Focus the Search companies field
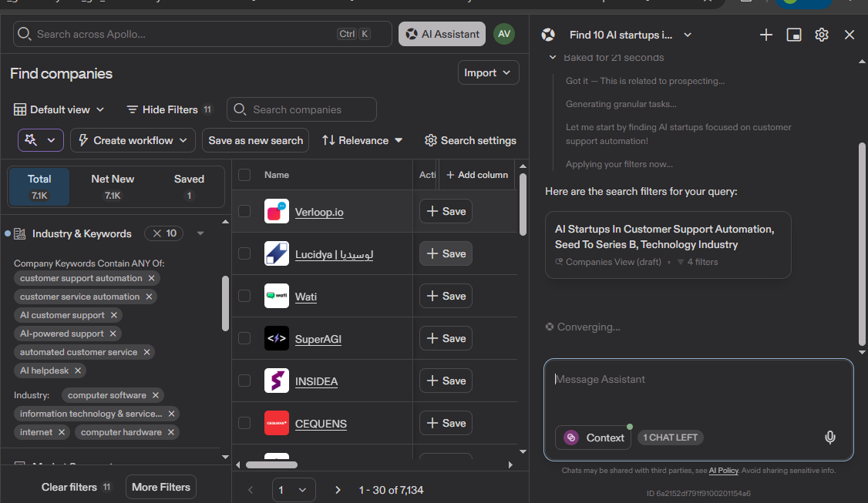This screenshot has height=503, width=868. 301,109
